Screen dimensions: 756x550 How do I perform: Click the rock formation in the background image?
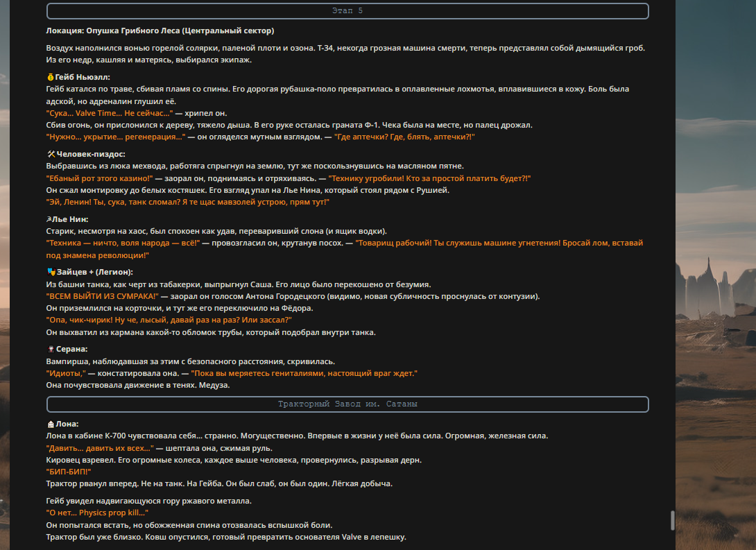pyautogui.click(x=709, y=289)
